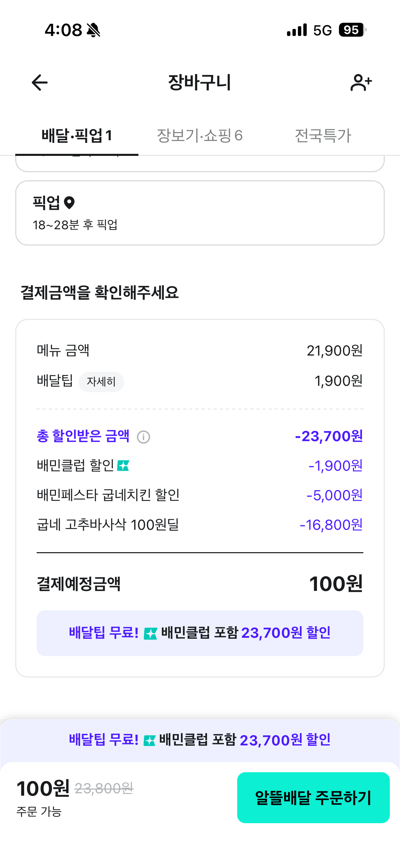Open 자세히 details for 배달팁
This screenshot has height=868, width=400.
click(x=101, y=382)
